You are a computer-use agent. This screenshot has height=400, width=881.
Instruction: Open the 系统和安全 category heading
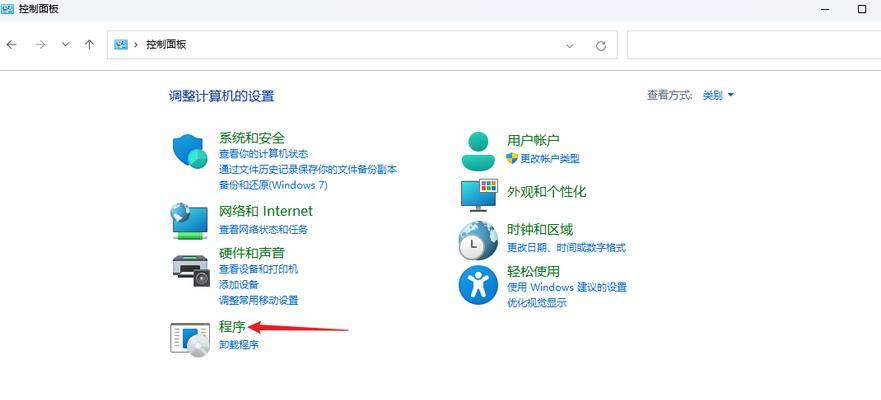point(252,138)
